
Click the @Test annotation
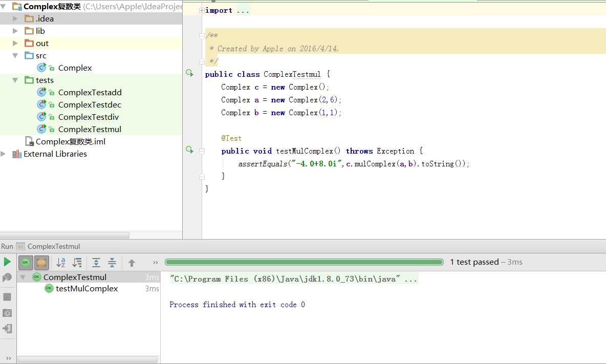pyautogui.click(x=231, y=138)
